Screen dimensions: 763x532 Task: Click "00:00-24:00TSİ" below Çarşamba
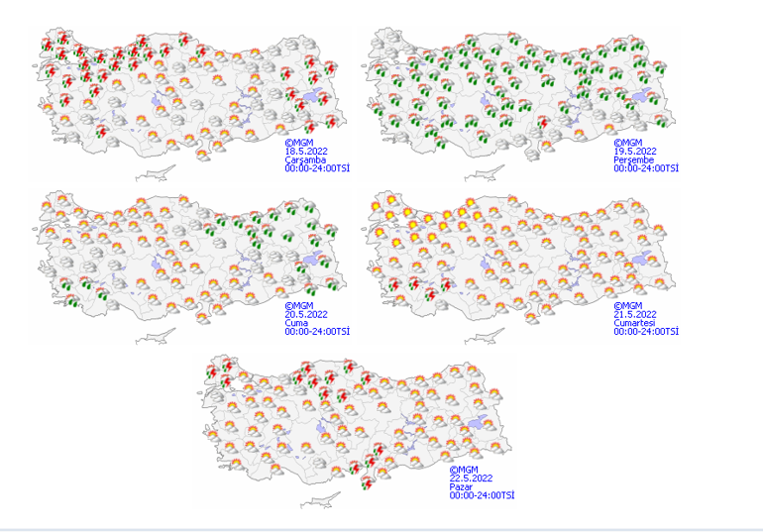(317, 168)
